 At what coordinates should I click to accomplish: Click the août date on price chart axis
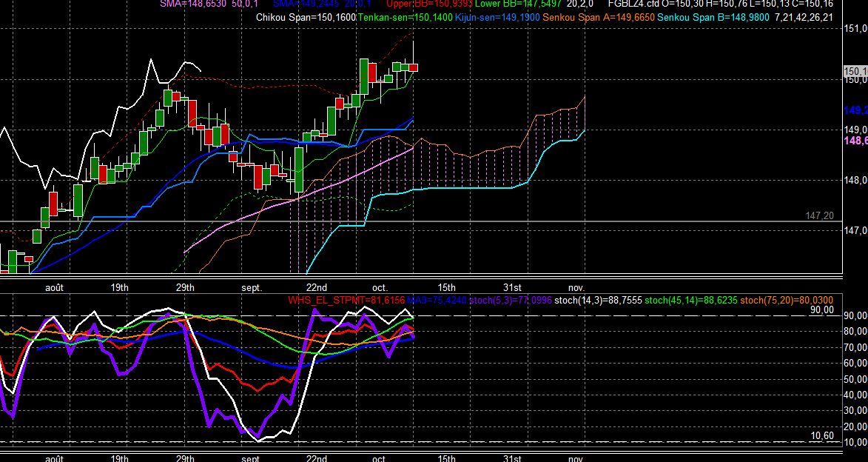54,287
